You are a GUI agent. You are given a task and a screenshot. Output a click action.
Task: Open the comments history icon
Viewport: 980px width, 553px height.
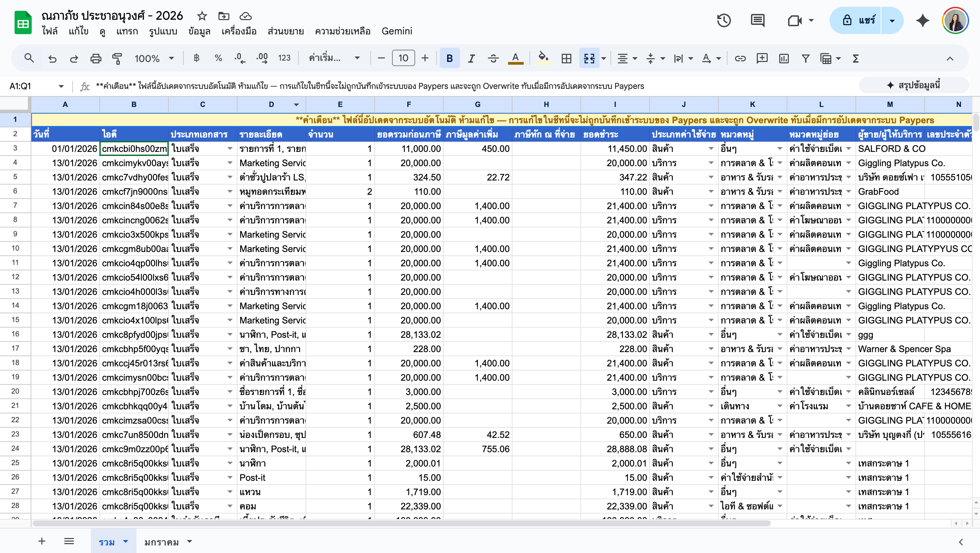pos(757,20)
